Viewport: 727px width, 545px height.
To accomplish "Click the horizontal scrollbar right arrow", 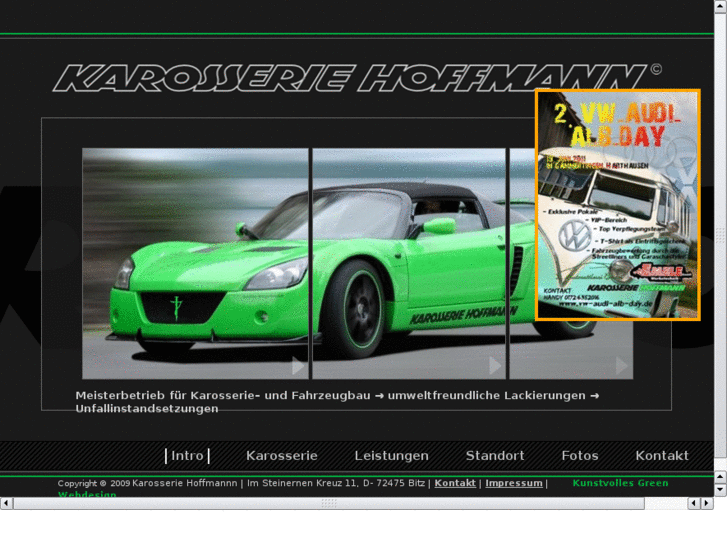I will click(x=707, y=503).
